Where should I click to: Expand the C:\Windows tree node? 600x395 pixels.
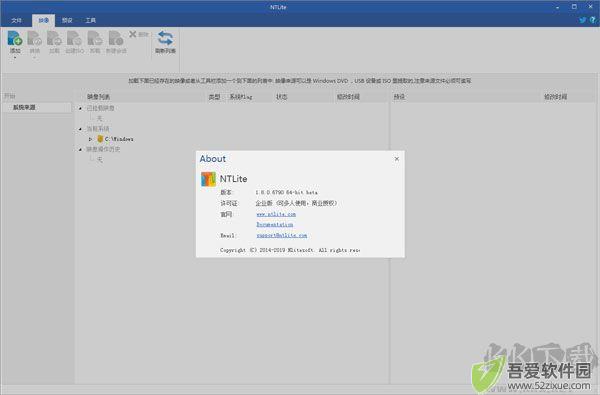tap(90, 139)
